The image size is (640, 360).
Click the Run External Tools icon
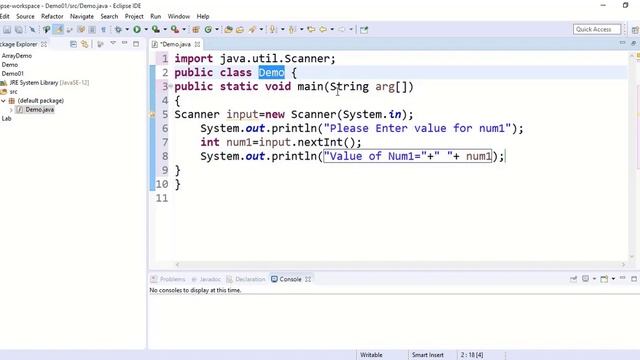tap(175, 29)
